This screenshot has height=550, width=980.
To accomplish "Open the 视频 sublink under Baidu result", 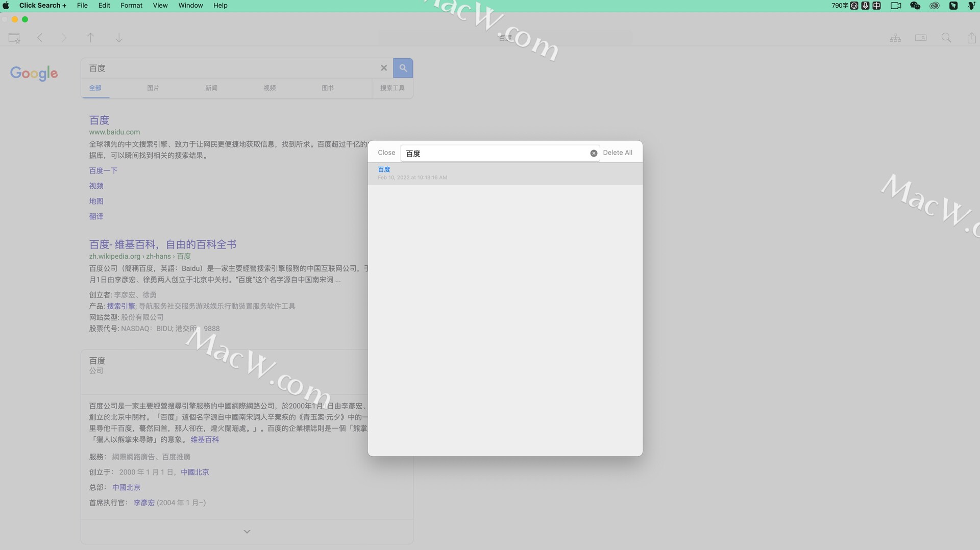I will pyautogui.click(x=96, y=186).
